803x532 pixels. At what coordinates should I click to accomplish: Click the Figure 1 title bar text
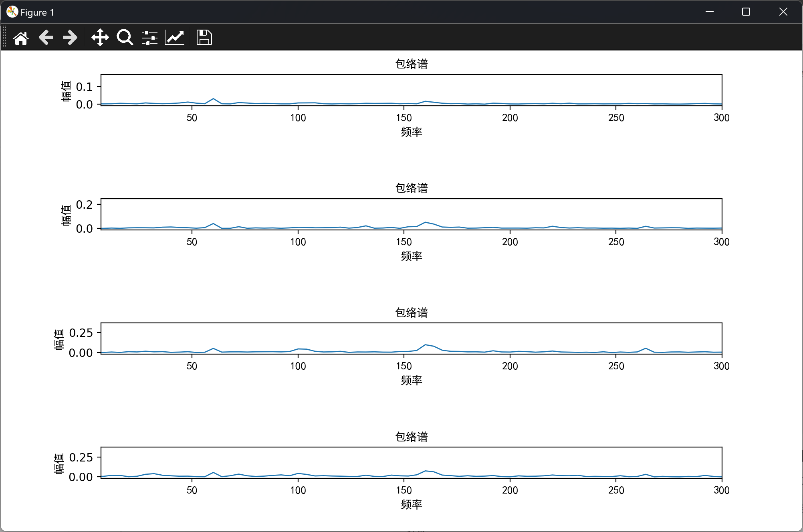[37, 12]
